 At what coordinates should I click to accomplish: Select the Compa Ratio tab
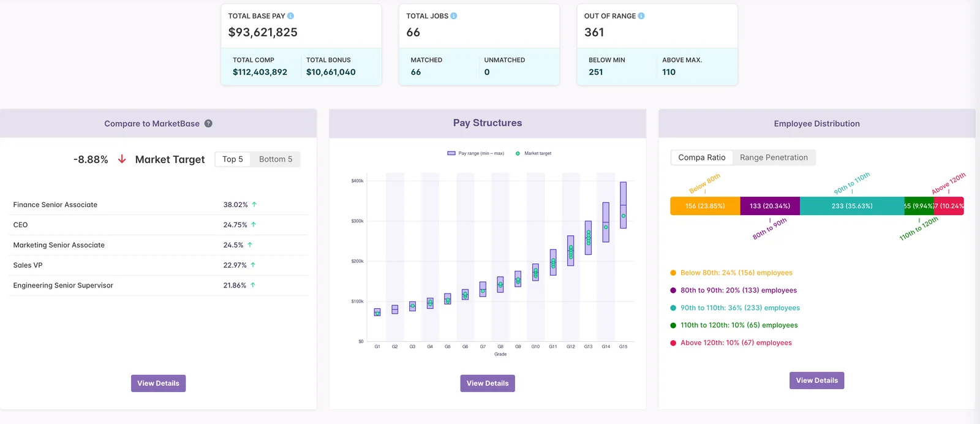point(702,157)
